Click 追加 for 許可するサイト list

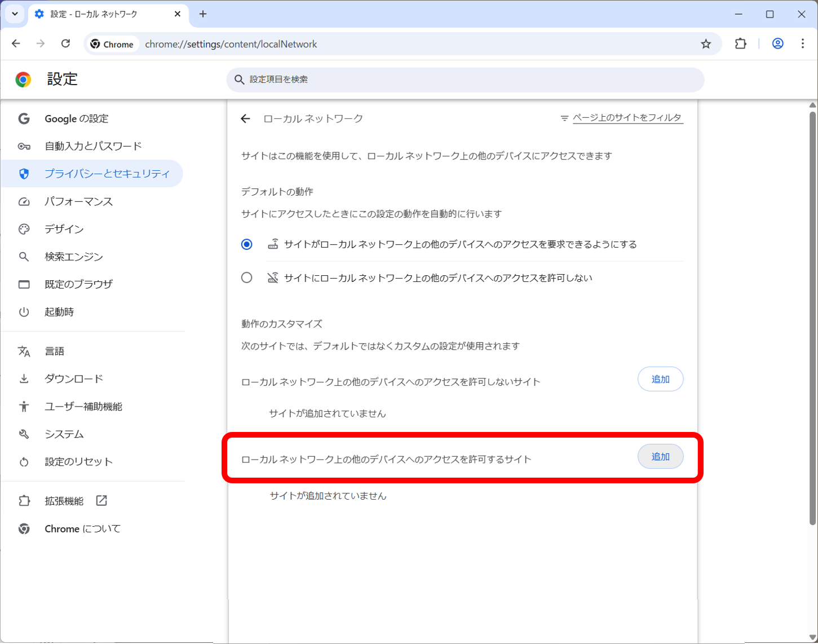click(x=660, y=457)
